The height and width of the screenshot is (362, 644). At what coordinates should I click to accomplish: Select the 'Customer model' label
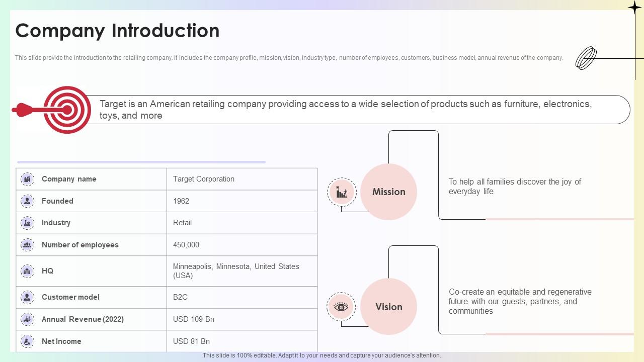[x=70, y=297]
